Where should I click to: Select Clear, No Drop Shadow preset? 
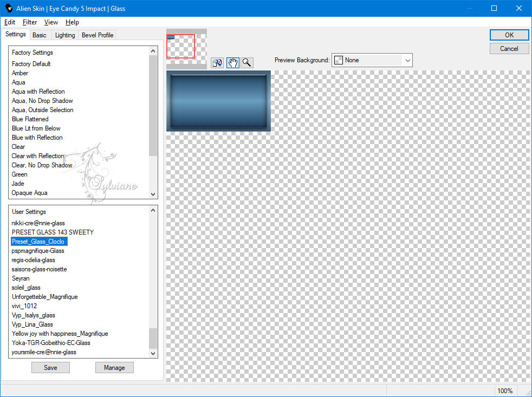pos(42,165)
